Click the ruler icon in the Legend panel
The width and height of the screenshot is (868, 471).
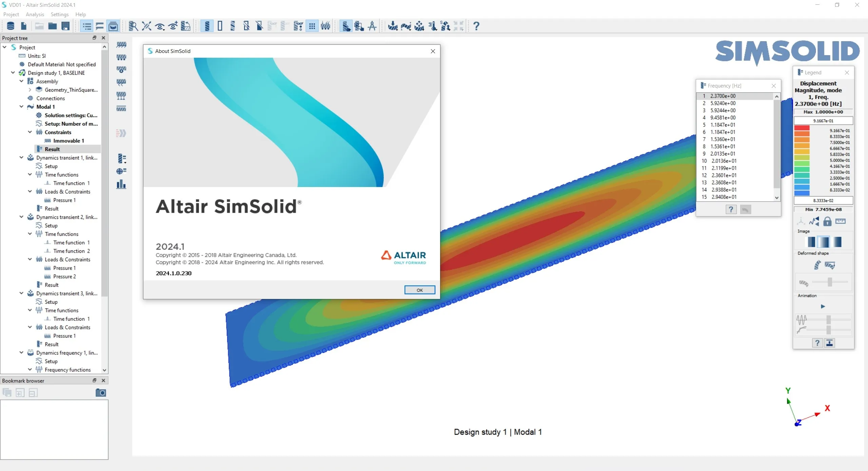coord(840,221)
